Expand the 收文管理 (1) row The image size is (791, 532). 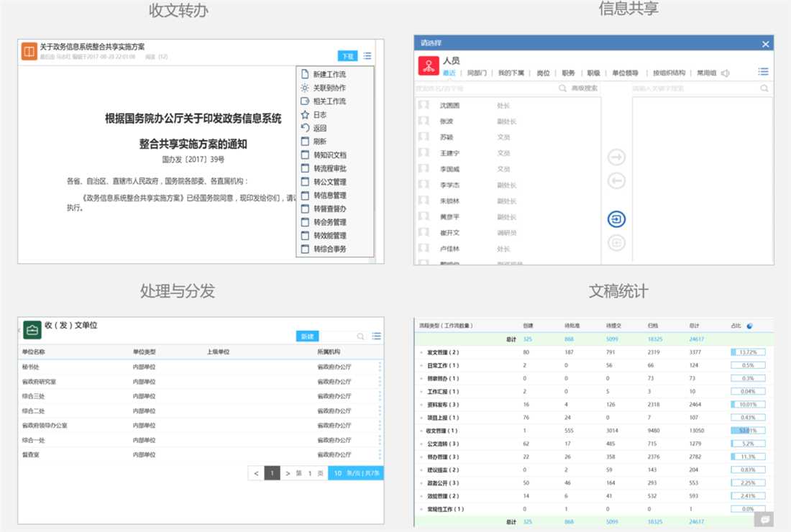(421, 431)
